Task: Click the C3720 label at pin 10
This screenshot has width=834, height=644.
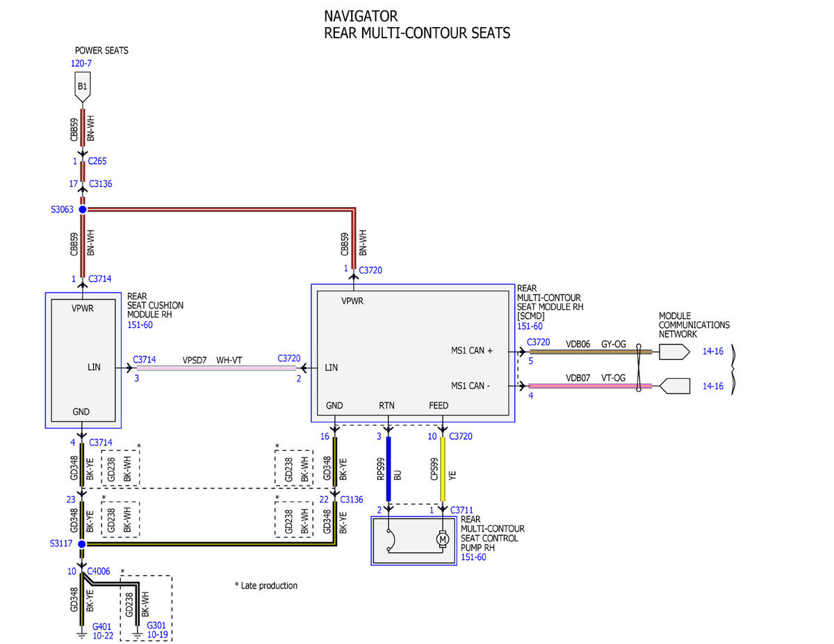Action: click(461, 436)
